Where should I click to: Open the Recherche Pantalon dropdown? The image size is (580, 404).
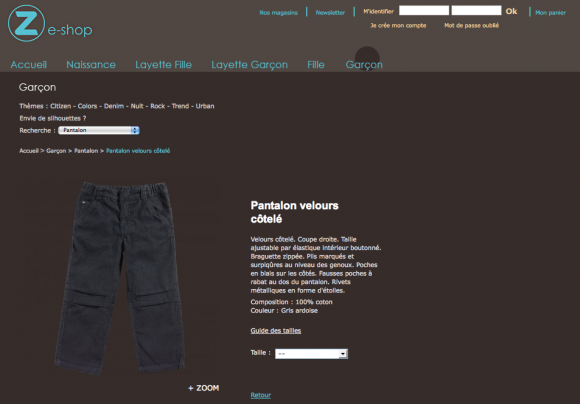tap(99, 130)
